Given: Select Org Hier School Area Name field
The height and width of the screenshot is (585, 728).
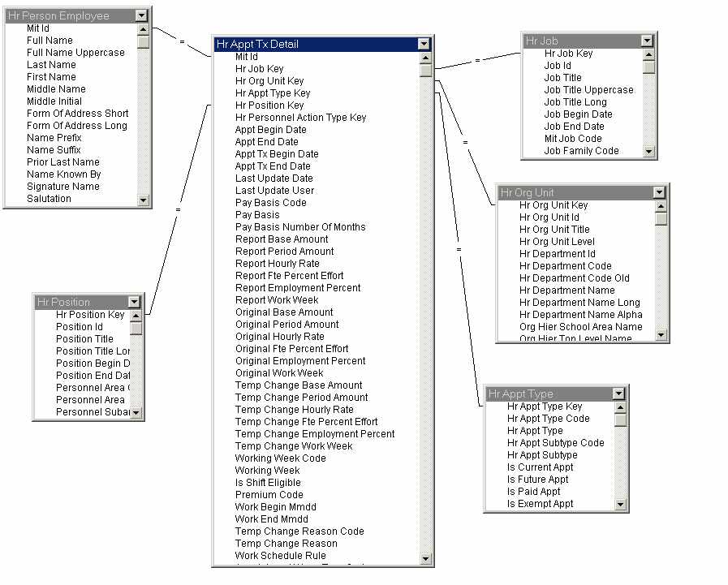Looking at the screenshot, I should click(581, 327).
